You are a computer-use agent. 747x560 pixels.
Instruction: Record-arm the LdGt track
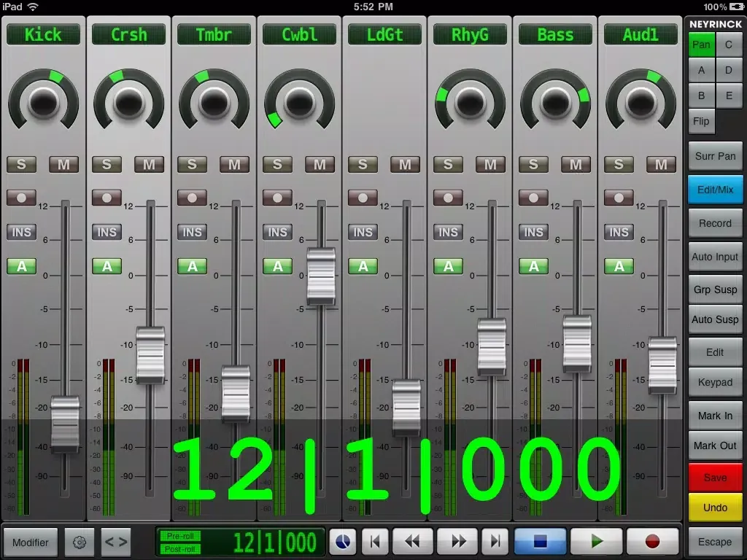coord(363,198)
